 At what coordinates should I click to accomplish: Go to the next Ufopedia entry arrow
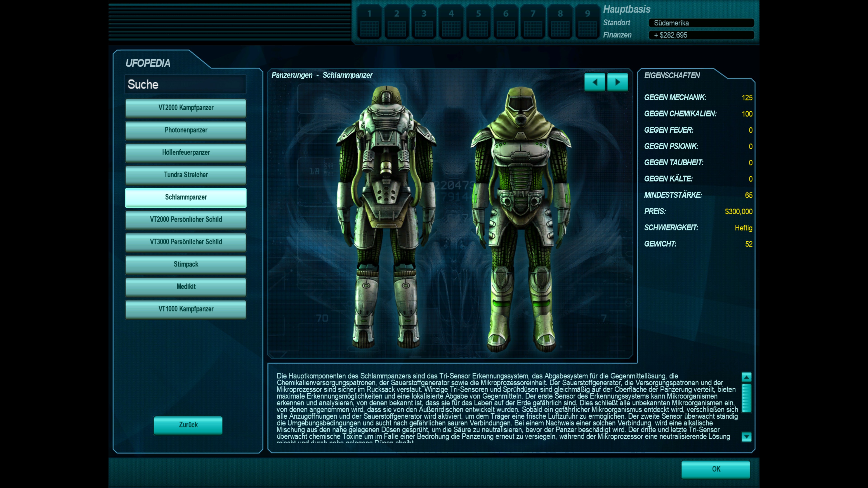[x=617, y=82]
